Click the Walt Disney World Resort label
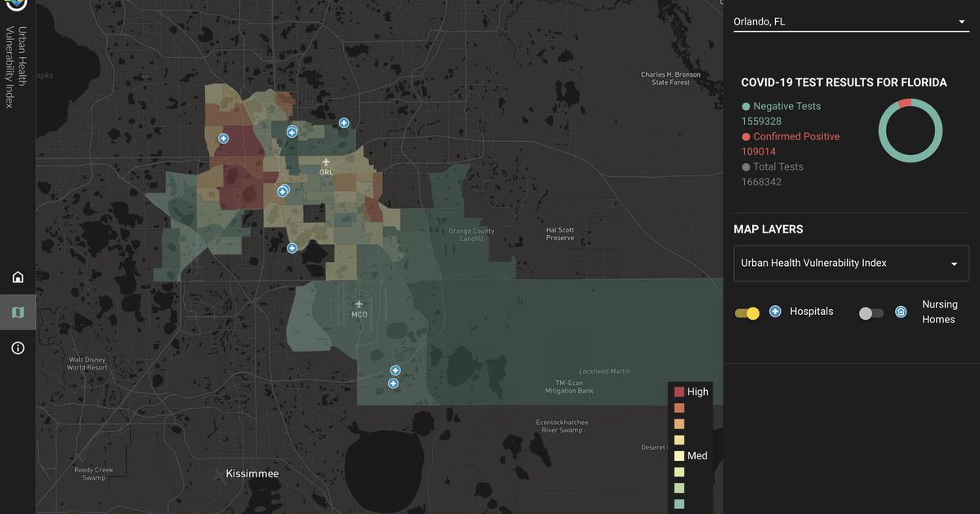Screen dimensions: 980x514 point(88,364)
